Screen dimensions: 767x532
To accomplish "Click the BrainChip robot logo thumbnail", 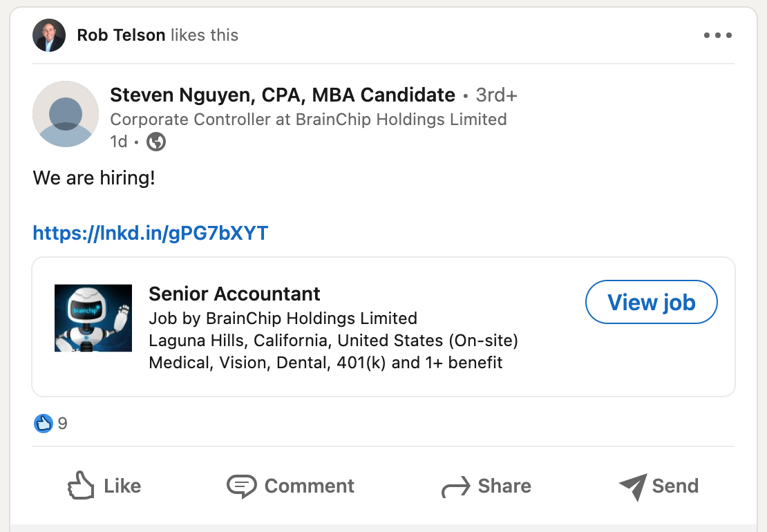I will pyautogui.click(x=93, y=318).
